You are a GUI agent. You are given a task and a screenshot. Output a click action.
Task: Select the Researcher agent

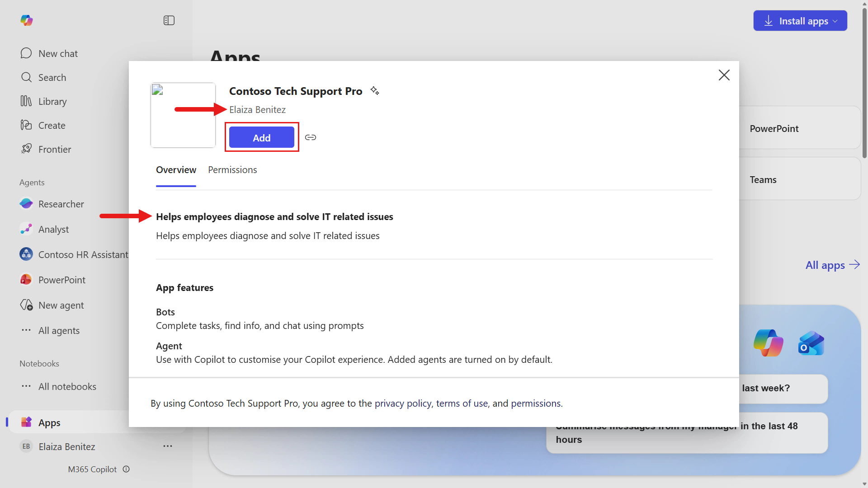click(x=61, y=204)
